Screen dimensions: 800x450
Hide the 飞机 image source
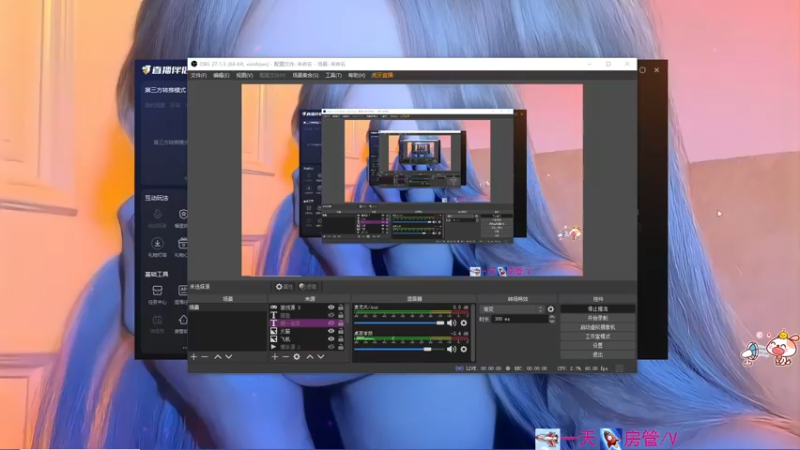pos(331,339)
